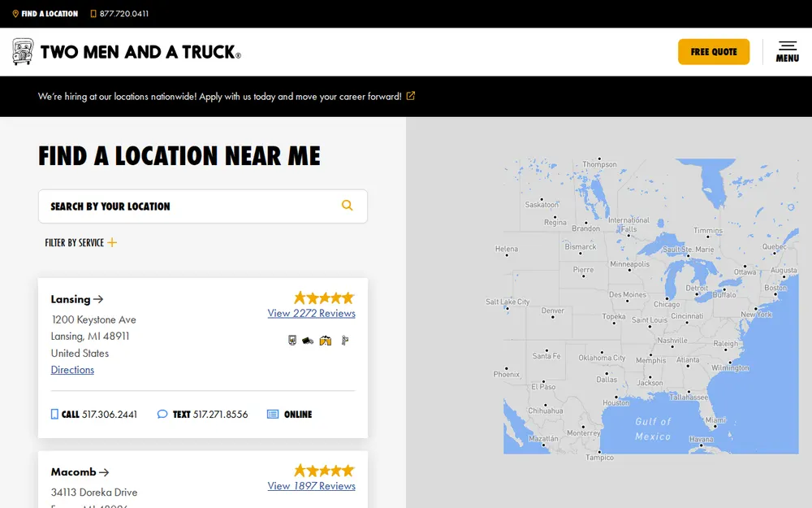Click the ONLINE quote link for Lansing
The width and height of the screenshot is (812, 508).
tap(290, 415)
